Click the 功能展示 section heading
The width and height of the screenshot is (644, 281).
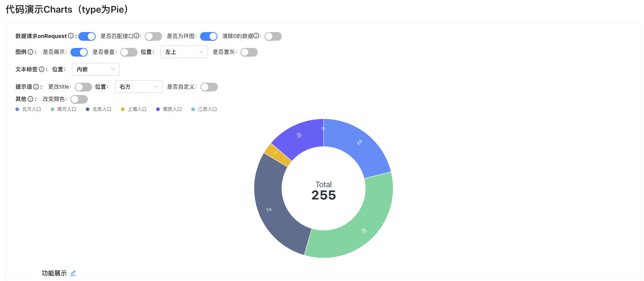54,273
